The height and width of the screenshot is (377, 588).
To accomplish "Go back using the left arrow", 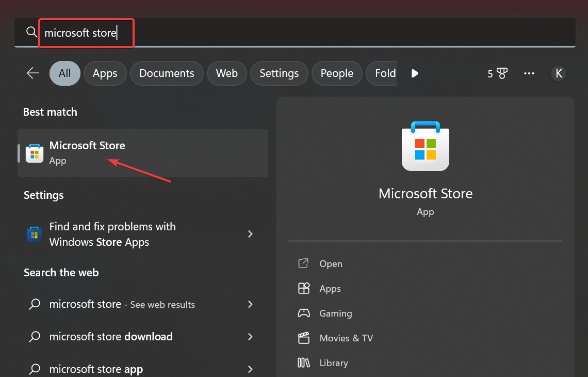I will coord(33,73).
